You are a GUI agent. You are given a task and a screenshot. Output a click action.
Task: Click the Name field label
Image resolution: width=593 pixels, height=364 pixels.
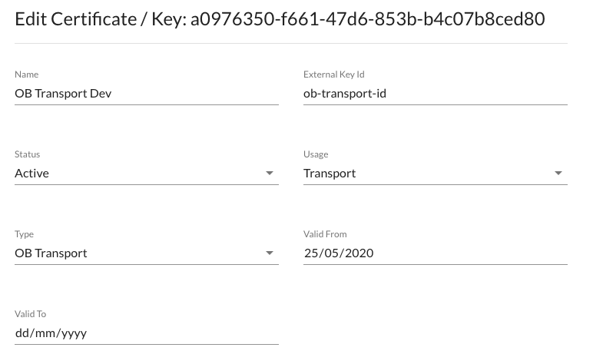[27, 74]
